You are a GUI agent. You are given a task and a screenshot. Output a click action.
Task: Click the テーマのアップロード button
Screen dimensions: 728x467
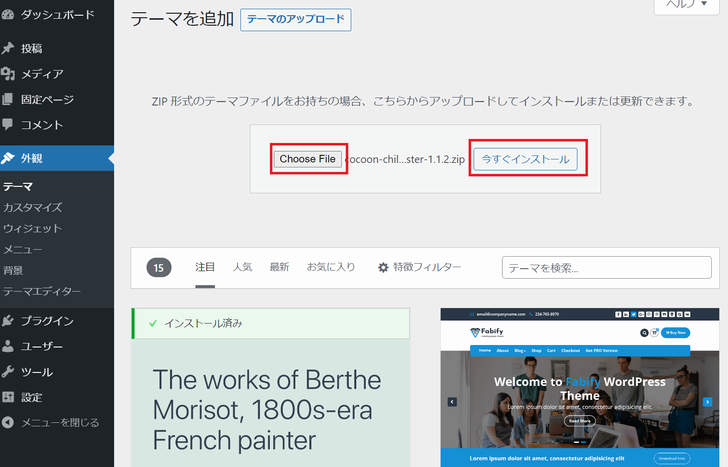click(x=296, y=19)
